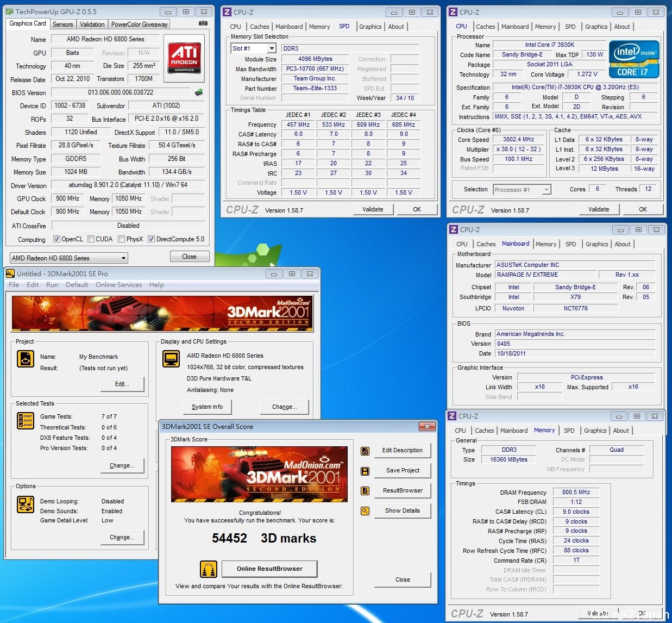Click Validate in the CPU-Z SPD window
Screen dimensions: 672x623
tap(373, 209)
